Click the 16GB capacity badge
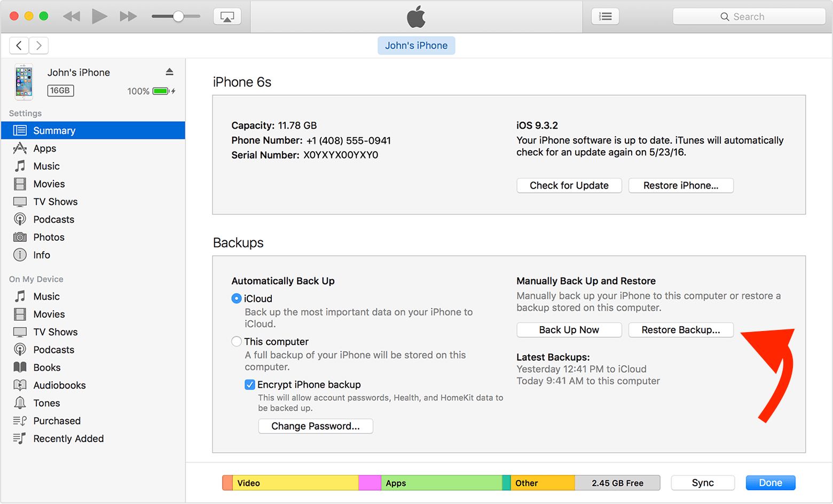This screenshot has width=833, height=504. coord(60,91)
